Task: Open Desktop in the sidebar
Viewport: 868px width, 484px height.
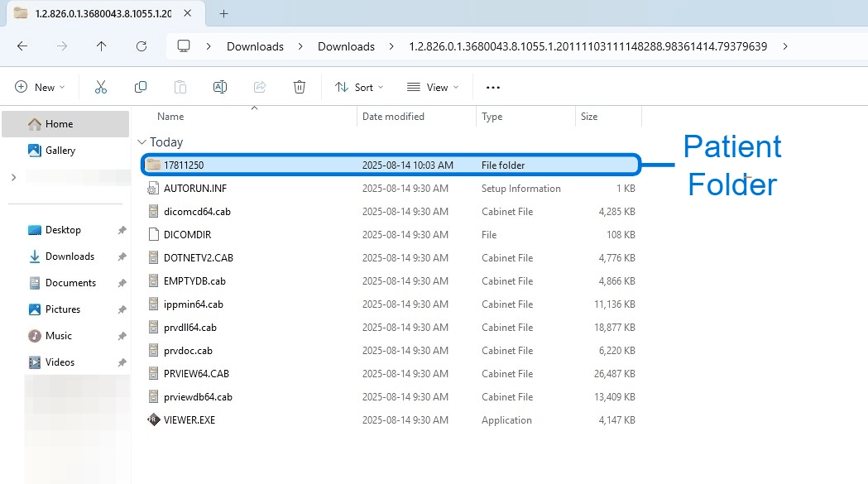Action: pyautogui.click(x=63, y=230)
